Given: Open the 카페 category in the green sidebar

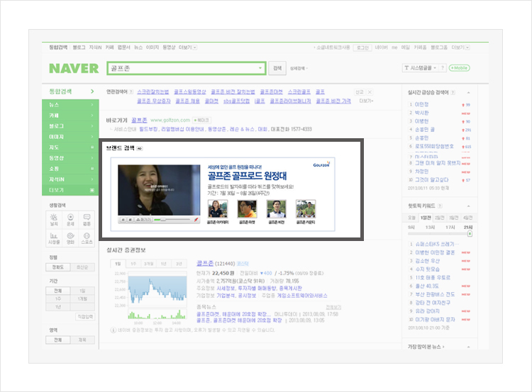Looking at the screenshot, I should [x=70, y=116].
